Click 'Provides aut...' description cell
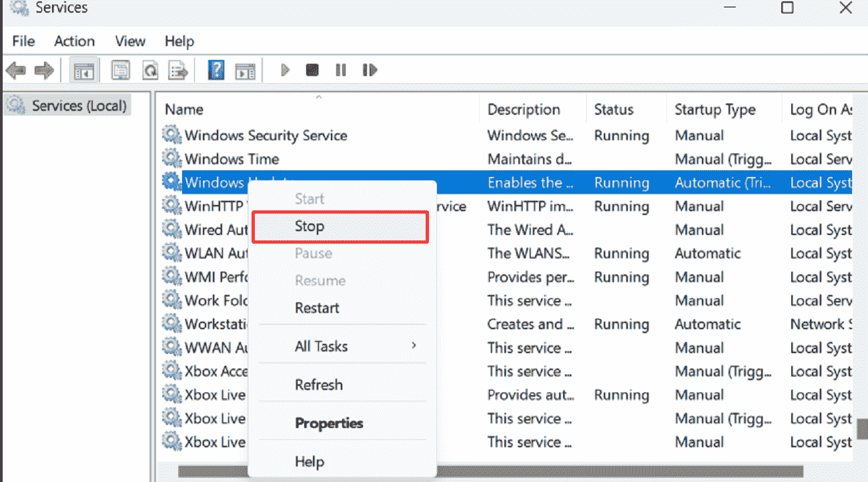This screenshot has width=868, height=482. pyautogui.click(x=530, y=395)
